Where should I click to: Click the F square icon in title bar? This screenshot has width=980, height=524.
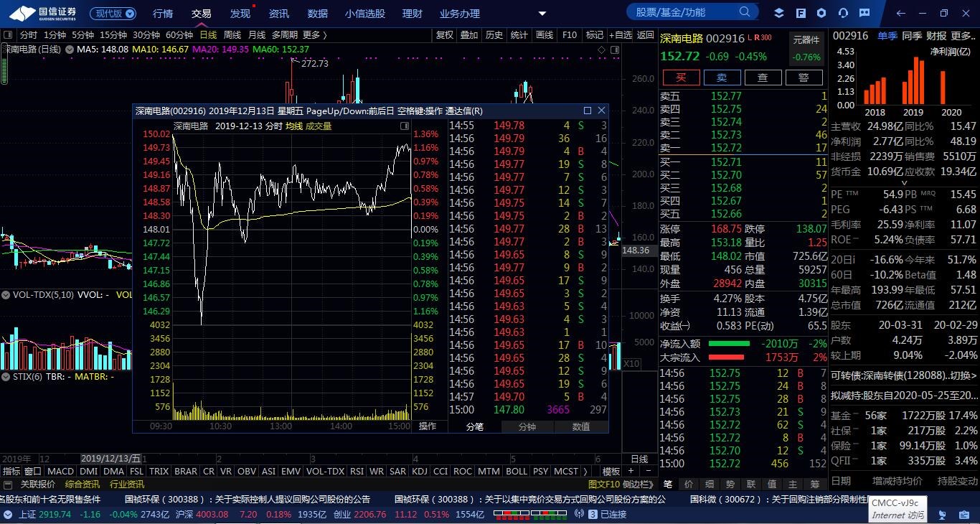(x=801, y=13)
